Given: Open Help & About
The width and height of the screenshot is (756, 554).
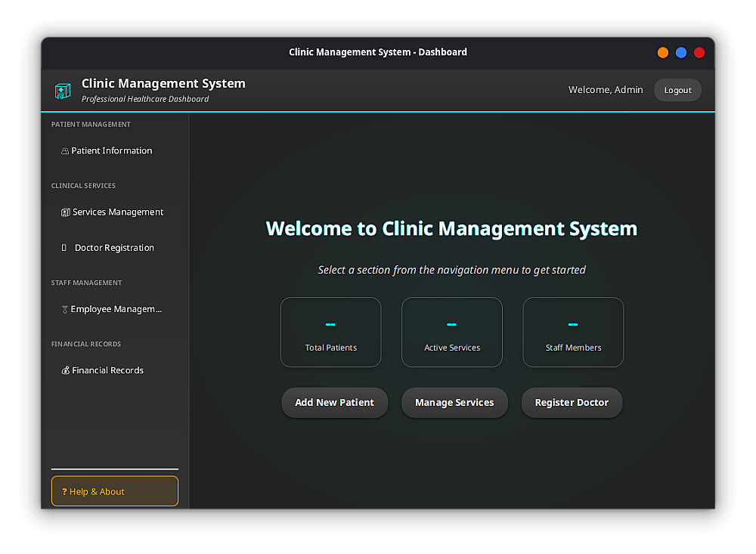Looking at the screenshot, I should [115, 491].
